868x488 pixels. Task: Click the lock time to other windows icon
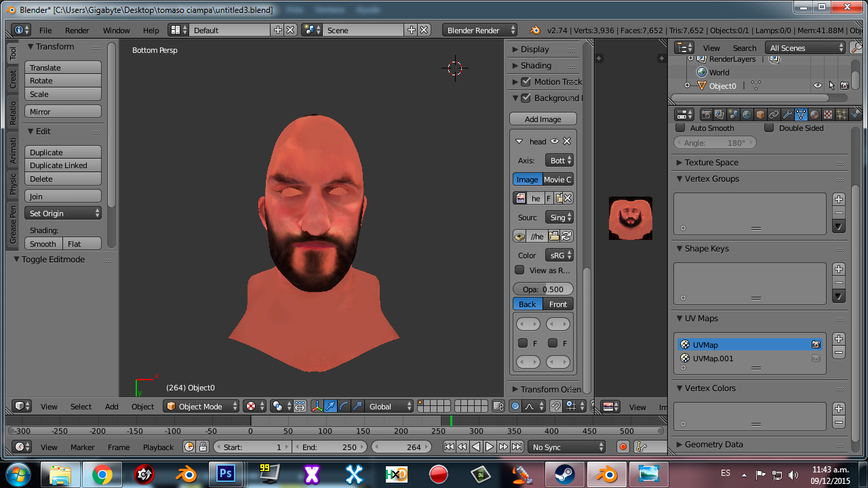(203, 447)
